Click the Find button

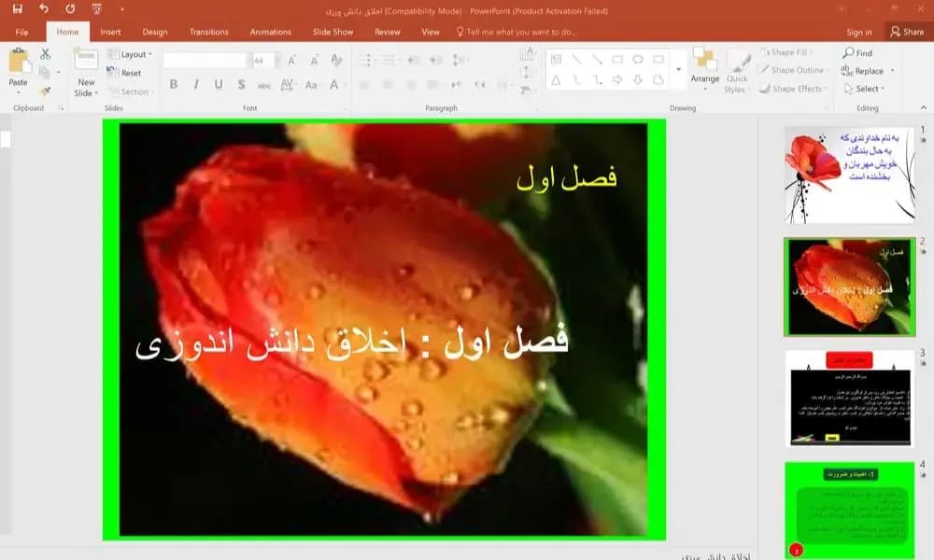857,53
